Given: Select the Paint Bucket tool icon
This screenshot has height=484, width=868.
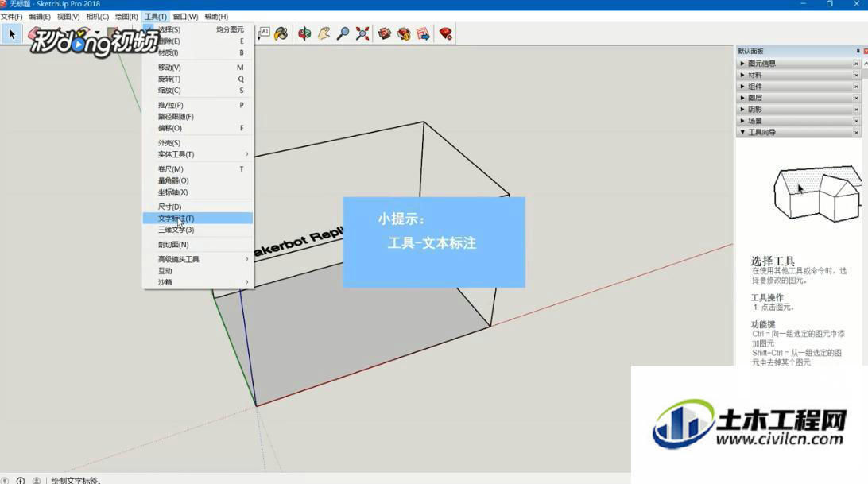Looking at the screenshot, I should [281, 34].
